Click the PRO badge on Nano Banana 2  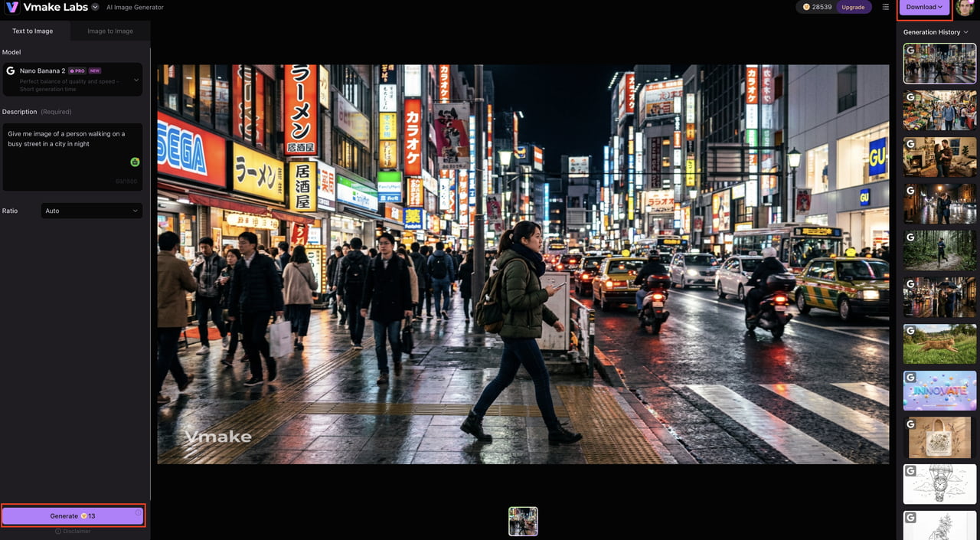pos(77,70)
